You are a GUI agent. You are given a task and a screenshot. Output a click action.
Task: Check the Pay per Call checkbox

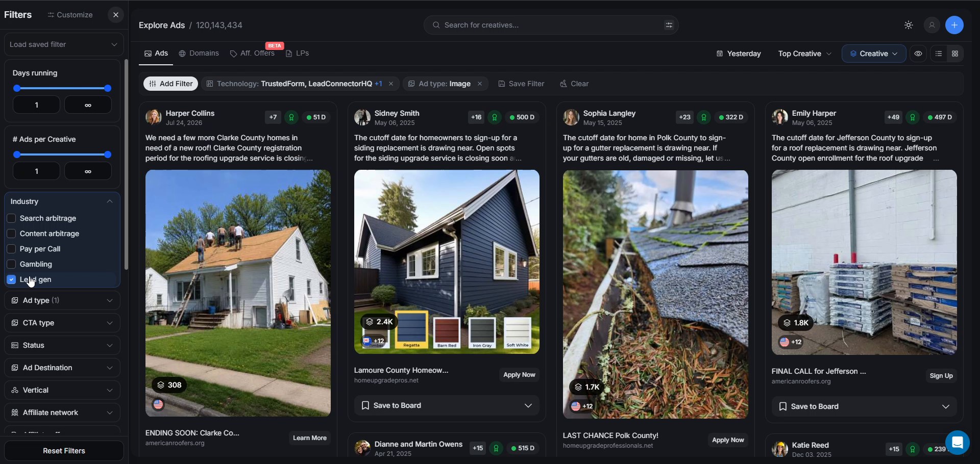point(11,249)
